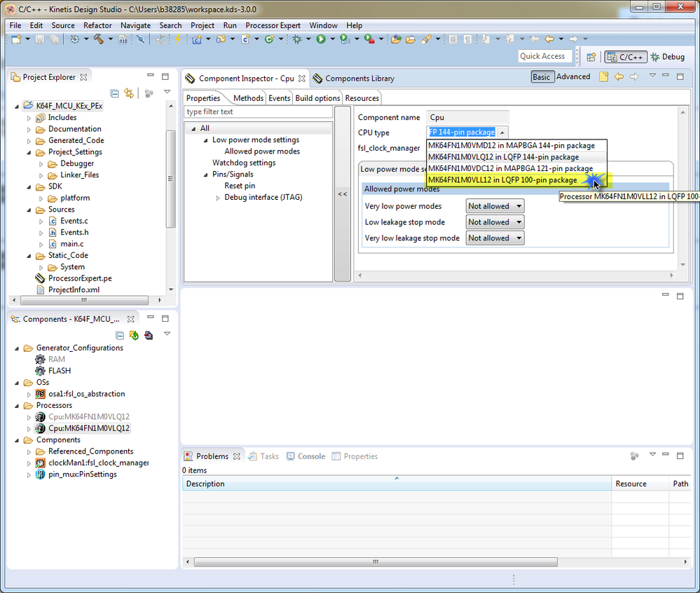Image resolution: width=700 pixels, height=593 pixels.
Task: Close the Project Explorer tab
Action: (83, 77)
